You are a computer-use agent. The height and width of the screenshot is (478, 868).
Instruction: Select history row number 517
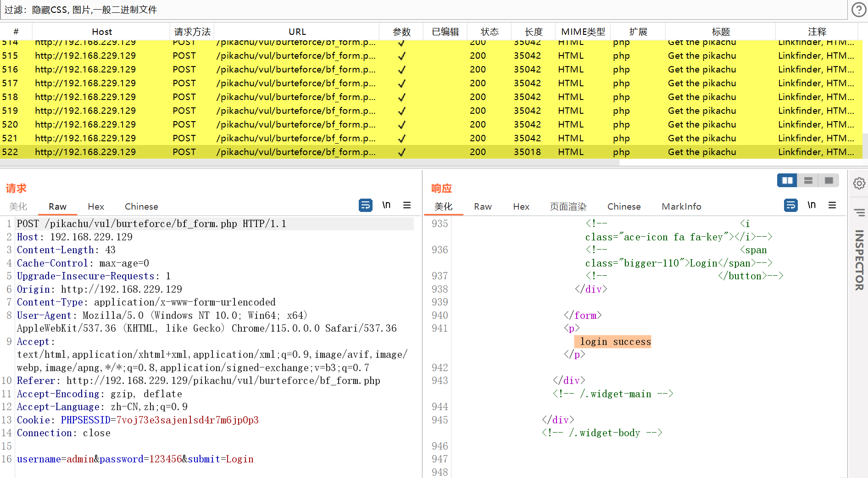[431, 83]
